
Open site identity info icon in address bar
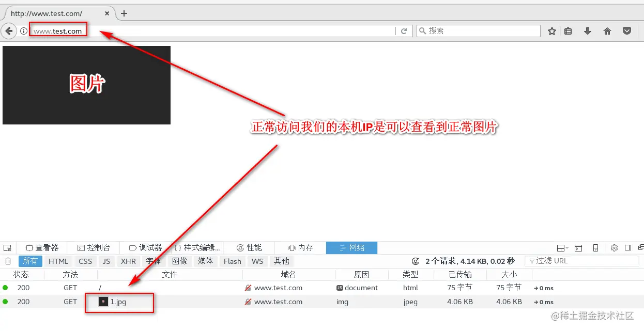pos(24,31)
